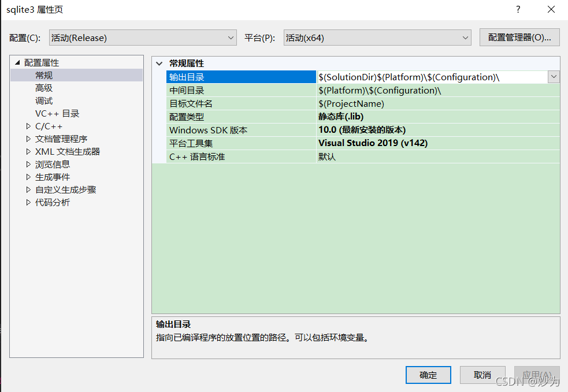Expand the C/C++ tree node
The image size is (568, 392).
coord(29,126)
